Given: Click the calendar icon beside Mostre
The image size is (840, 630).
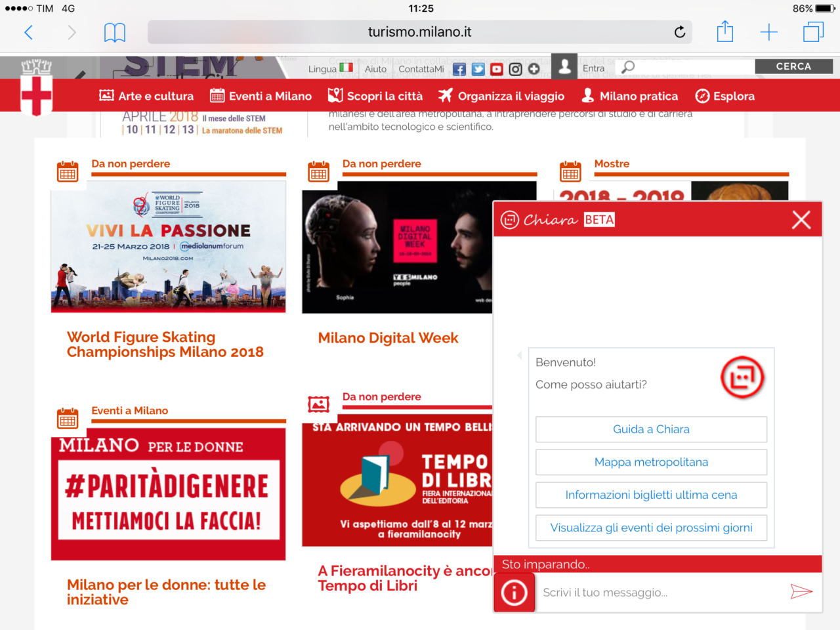Looking at the screenshot, I should (570, 171).
